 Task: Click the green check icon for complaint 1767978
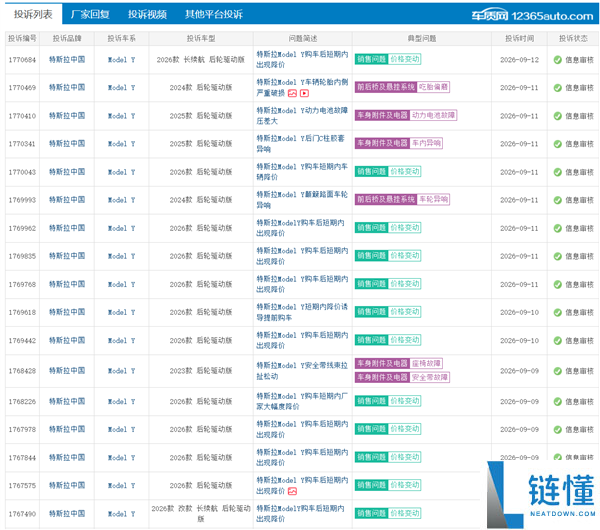click(558, 429)
